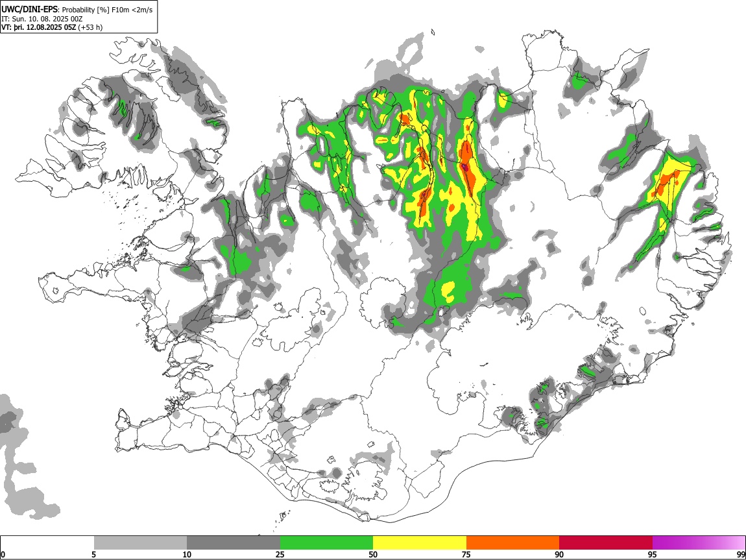This screenshot has width=746, height=560.
Task: Click the white 0–5 legend color segment
Action: coord(47,543)
